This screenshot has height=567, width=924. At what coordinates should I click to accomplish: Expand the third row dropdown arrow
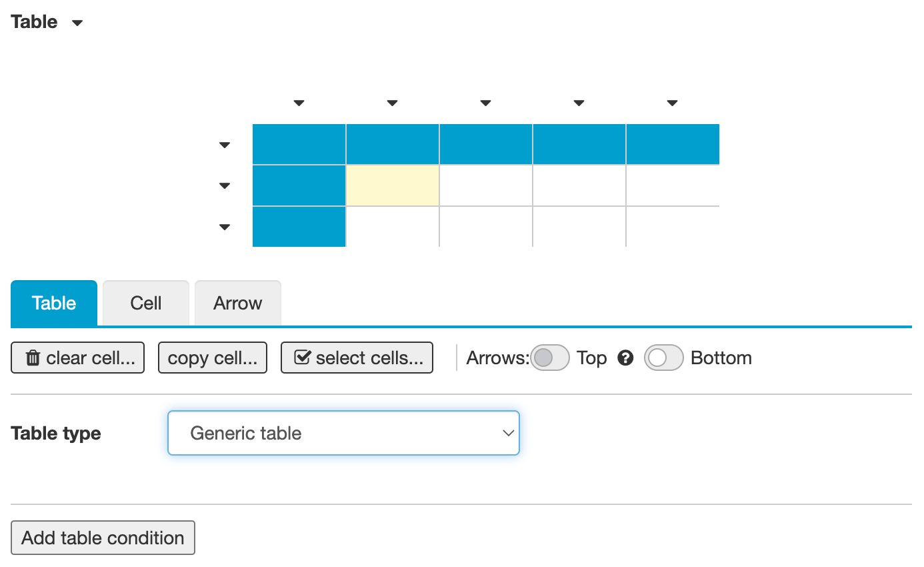coord(225,227)
